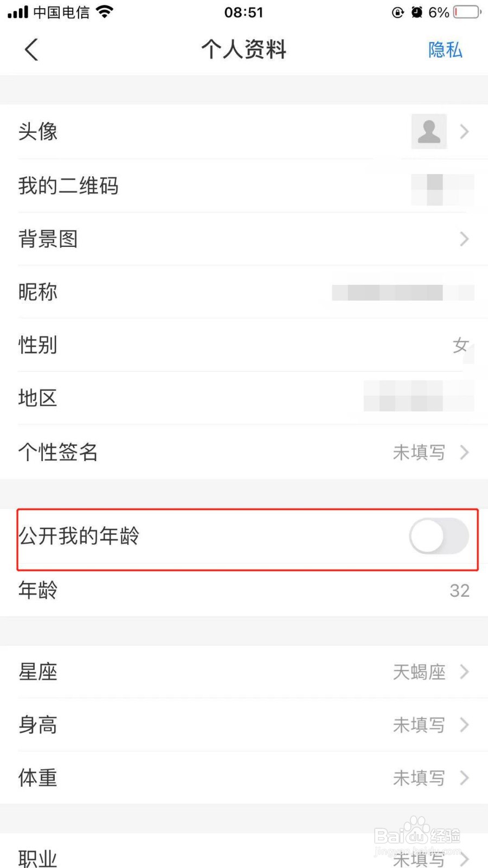Open 星座 row showing 天蝎座
The image size is (488, 868).
[244, 672]
